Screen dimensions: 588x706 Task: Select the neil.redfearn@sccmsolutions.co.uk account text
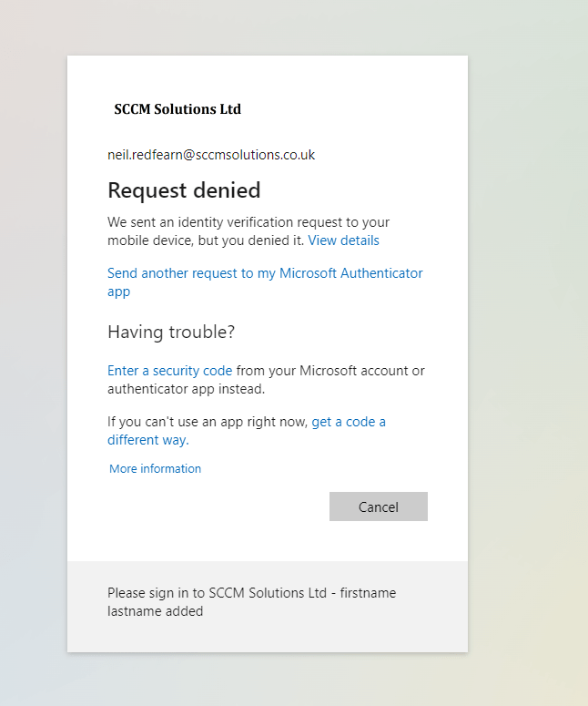[x=211, y=155]
